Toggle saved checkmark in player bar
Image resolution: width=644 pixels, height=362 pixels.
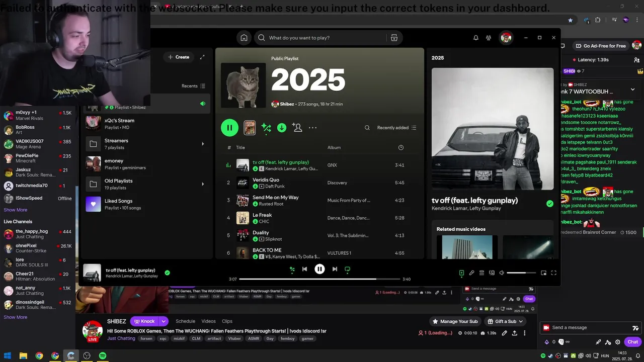click(x=167, y=273)
